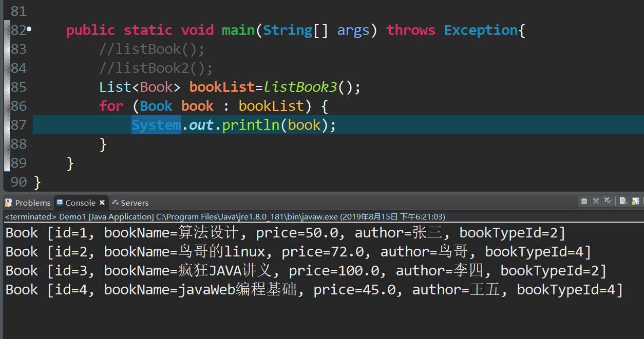Click console output row 鸟哥的linux
Screen dimensions: 644x339
[x=298, y=252]
